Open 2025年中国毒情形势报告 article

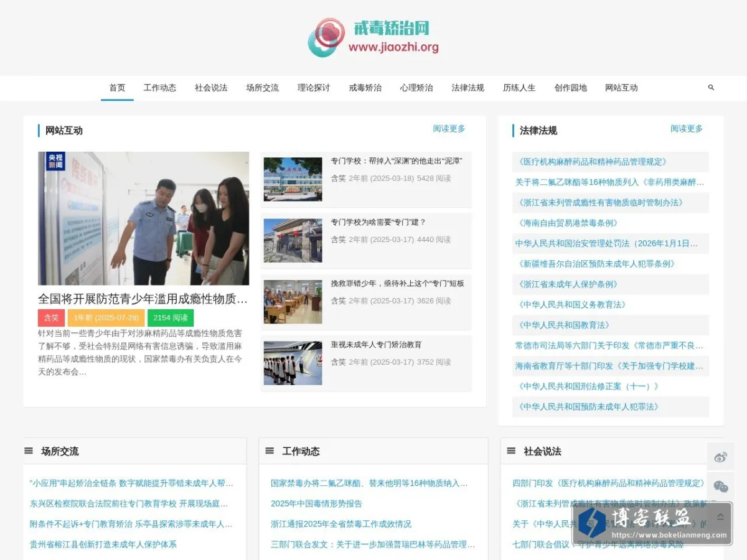(316, 503)
